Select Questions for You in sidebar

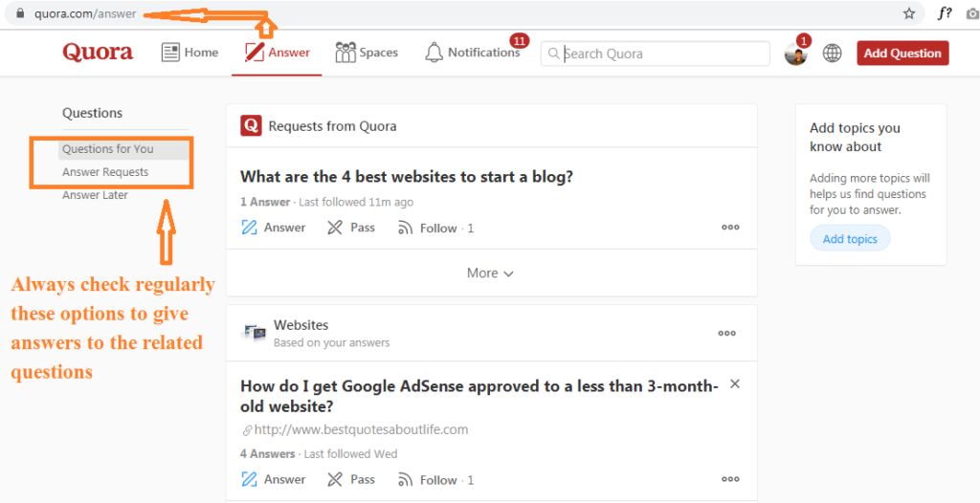point(107,149)
